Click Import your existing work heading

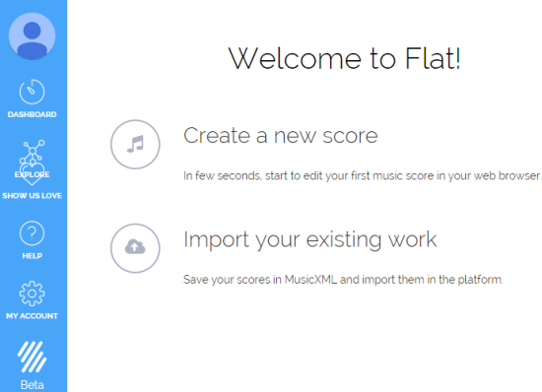[309, 239]
